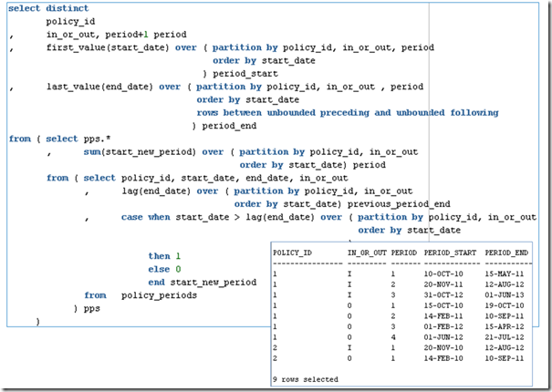The width and height of the screenshot is (552, 392).
Task: Select the policy_periods table name
Action: (x=160, y=296)
